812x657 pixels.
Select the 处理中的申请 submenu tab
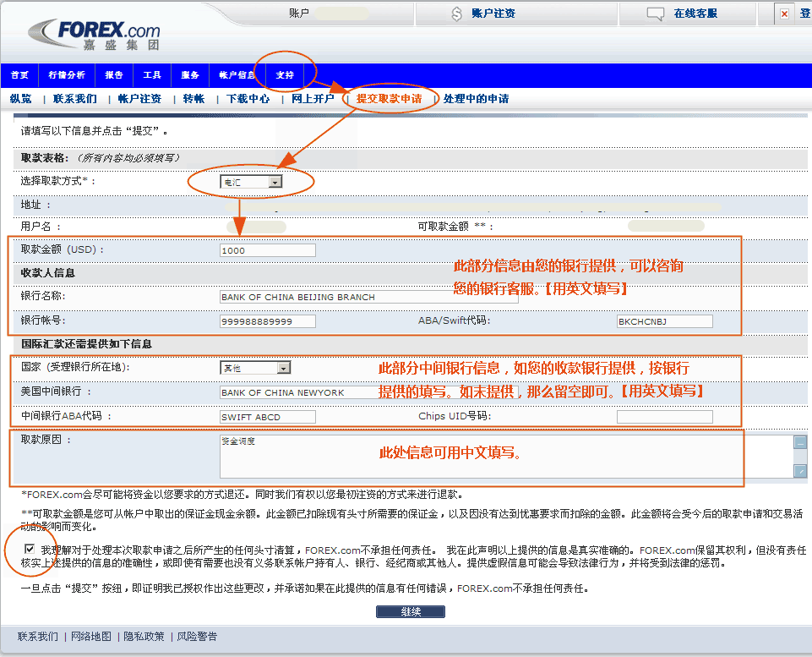pos(476,98)
